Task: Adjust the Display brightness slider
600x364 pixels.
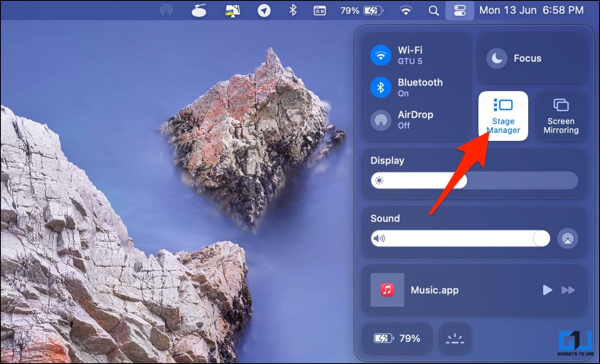Action: [x=474, y=180]
